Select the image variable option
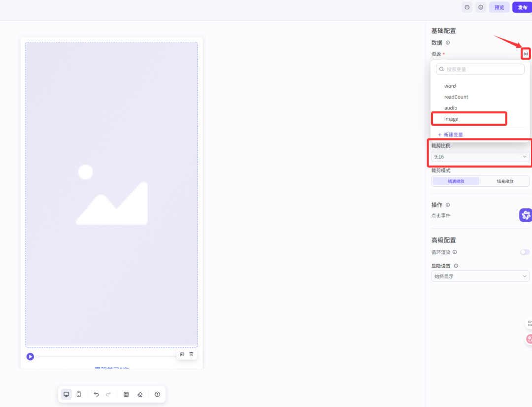The image size is (532, 407). coord(468,118)
